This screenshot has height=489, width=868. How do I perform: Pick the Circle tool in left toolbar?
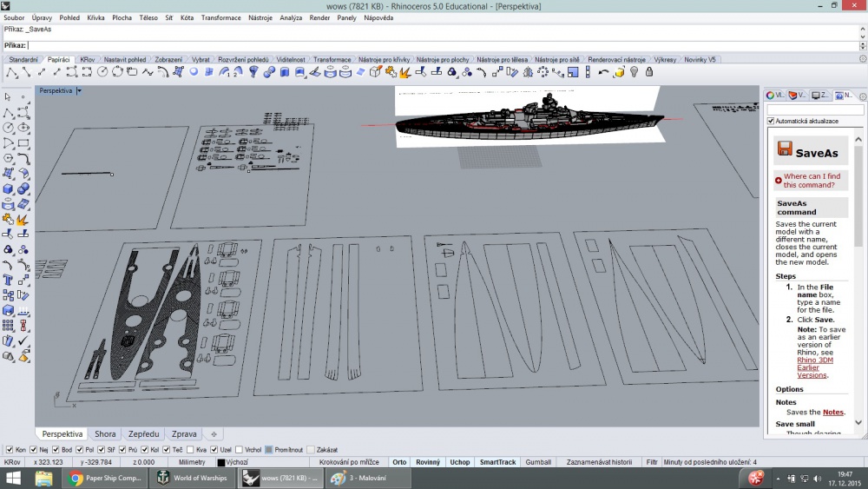point(8,128)
